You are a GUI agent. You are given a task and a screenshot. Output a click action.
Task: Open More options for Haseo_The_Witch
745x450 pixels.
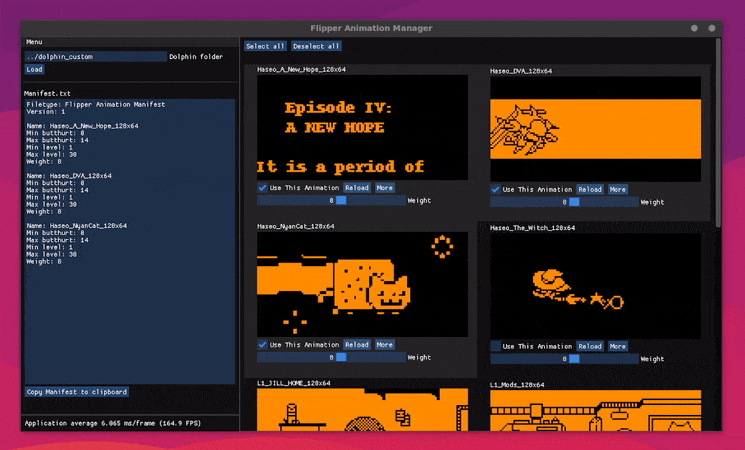(618, 346)
